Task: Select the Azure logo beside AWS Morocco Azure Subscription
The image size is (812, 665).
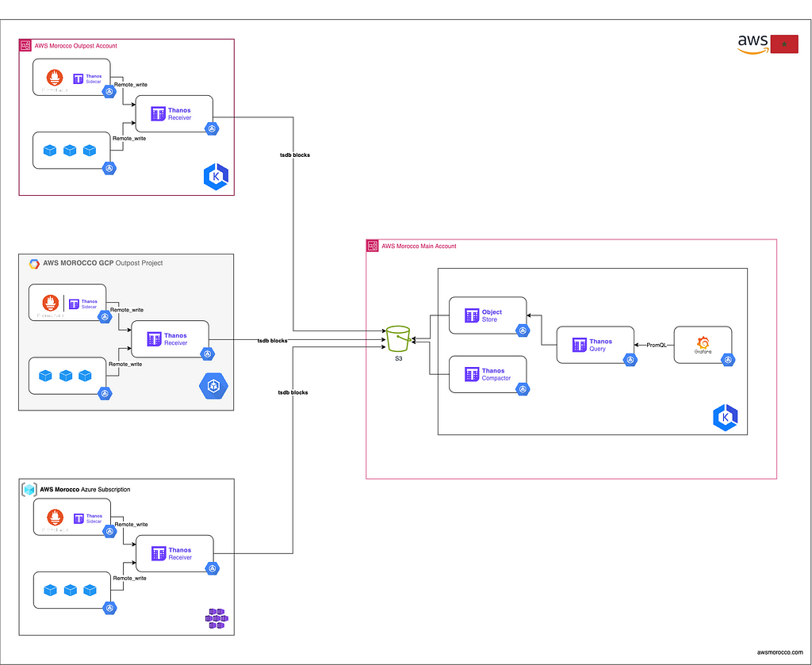Action: (29, 489)
